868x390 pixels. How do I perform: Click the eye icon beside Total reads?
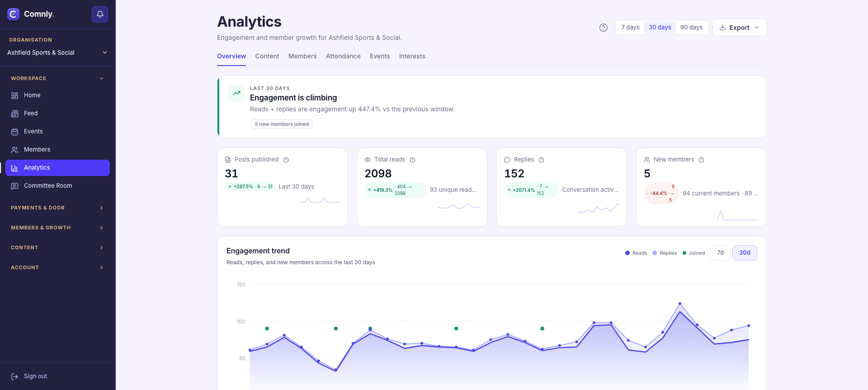pyautogui.click(x=368, y=160)
